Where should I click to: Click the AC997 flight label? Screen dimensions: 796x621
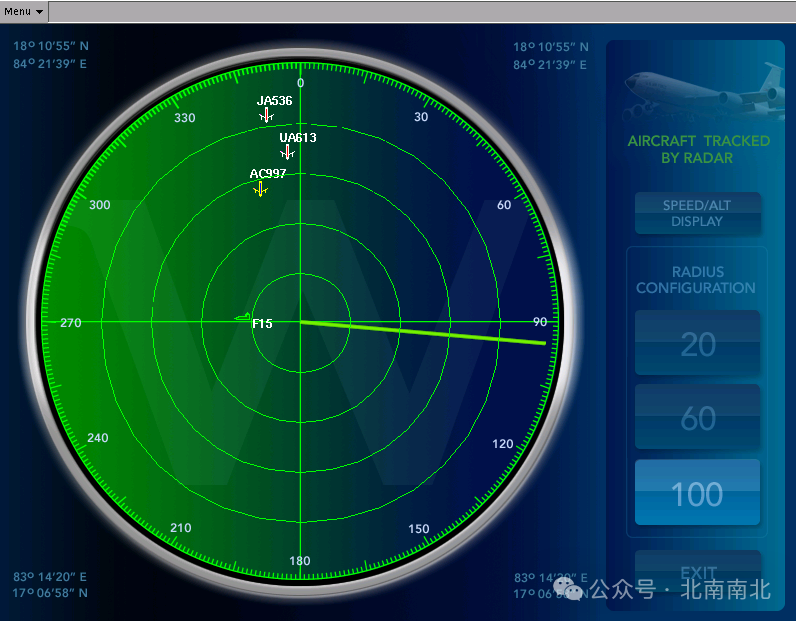click(x=268, y=174)
